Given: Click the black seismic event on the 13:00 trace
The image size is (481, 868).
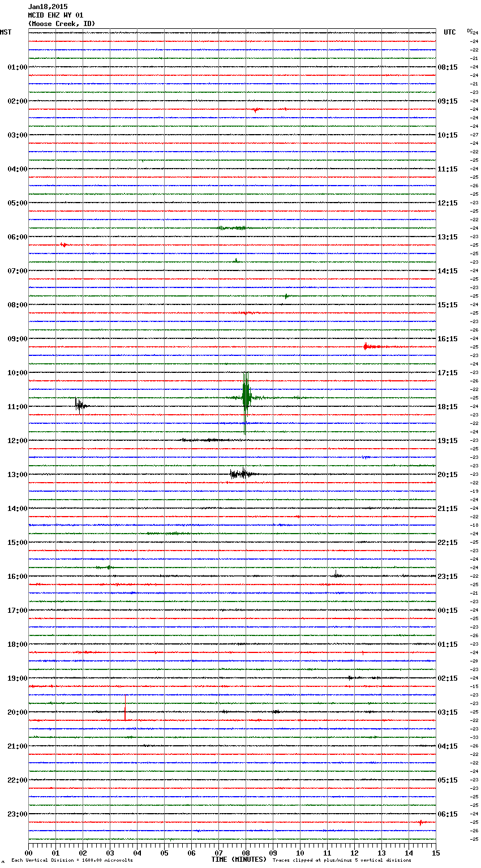Looking at the screenshot, I should tap(243, 474).
